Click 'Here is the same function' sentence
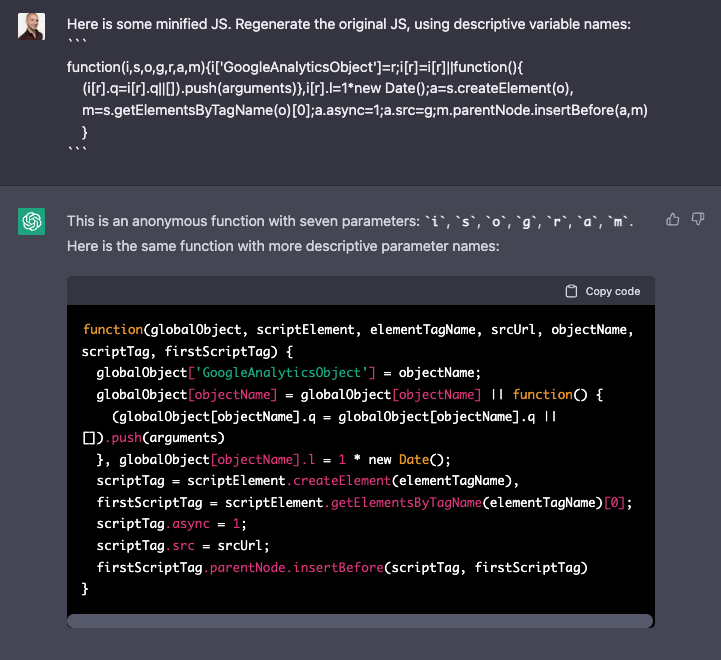Screen dimensions: 721x660 (x=283, y=246)
